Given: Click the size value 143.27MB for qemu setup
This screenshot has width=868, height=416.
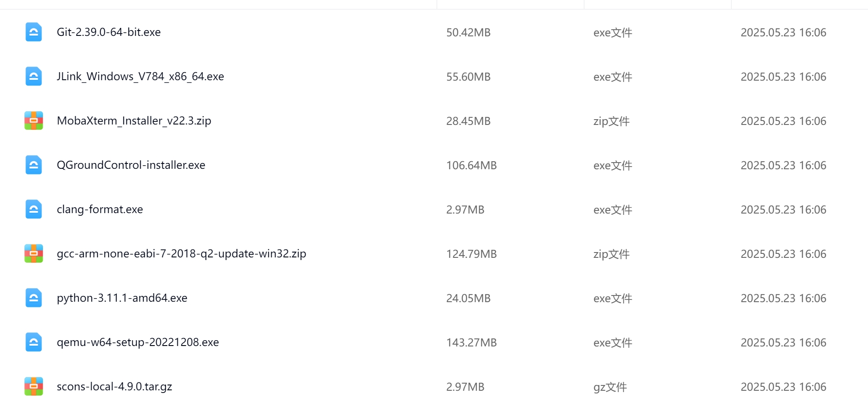Looking at the screenshot, I should [x=471, y=342].
